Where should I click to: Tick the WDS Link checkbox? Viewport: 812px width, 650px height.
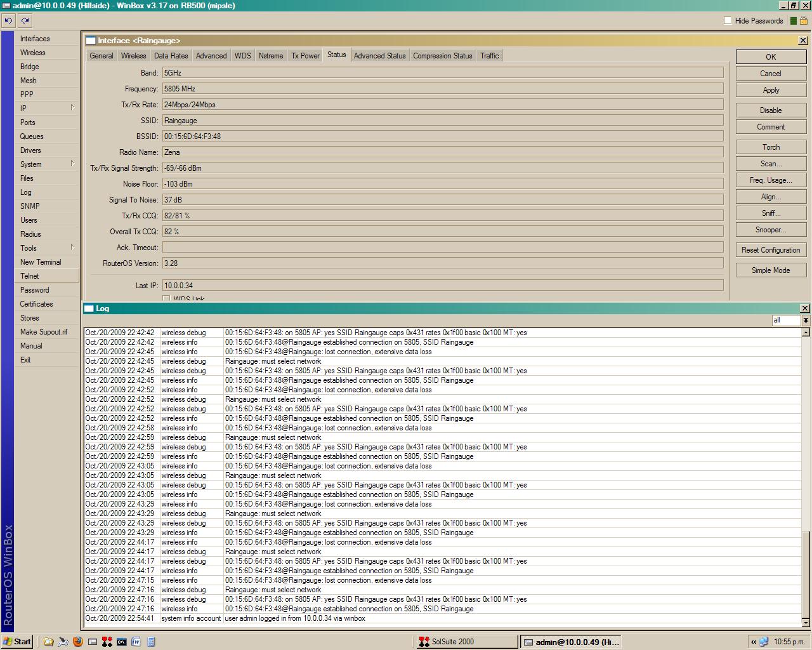point(166,298)
